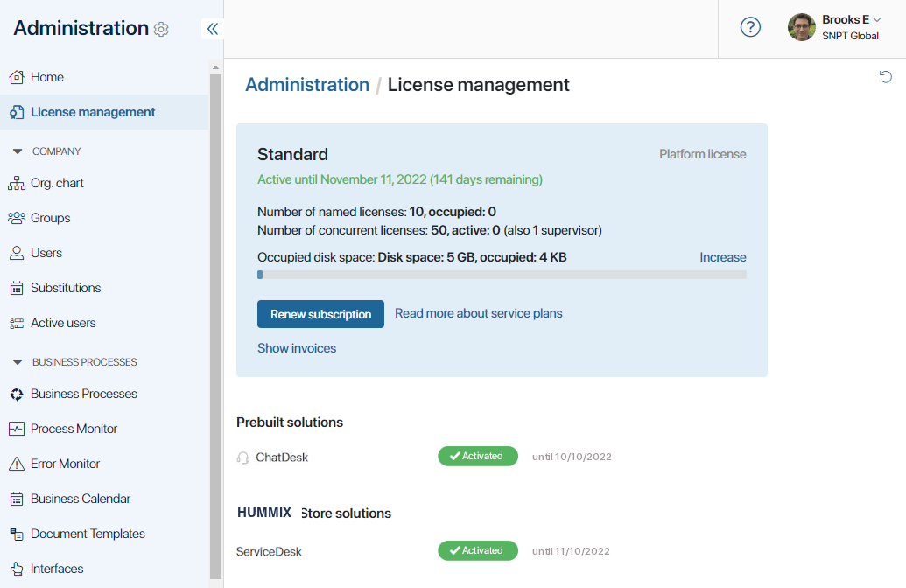This screenshot has width=906, height=588.
Task: Open the Administration settings gear icon
Action: (x=161, y=29)
